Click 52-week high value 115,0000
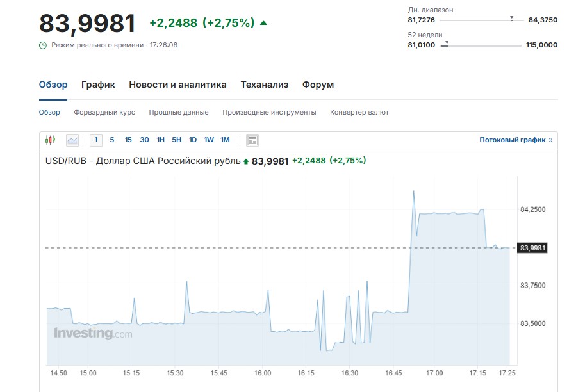576x392 pixels. point(541,45)
